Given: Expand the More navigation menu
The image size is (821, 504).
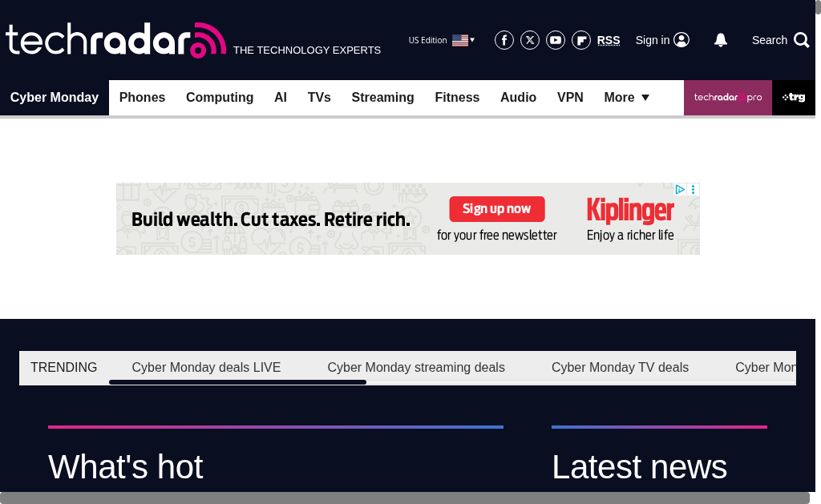Looking at the screenshot, I should coord(626,98).
